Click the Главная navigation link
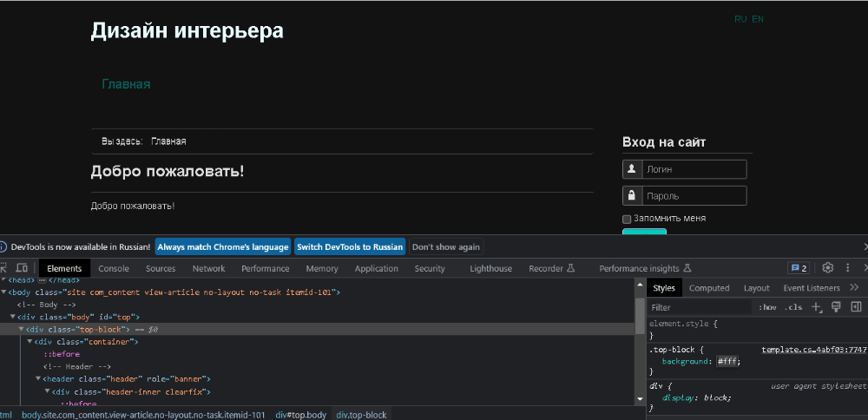 click(126, 84)
